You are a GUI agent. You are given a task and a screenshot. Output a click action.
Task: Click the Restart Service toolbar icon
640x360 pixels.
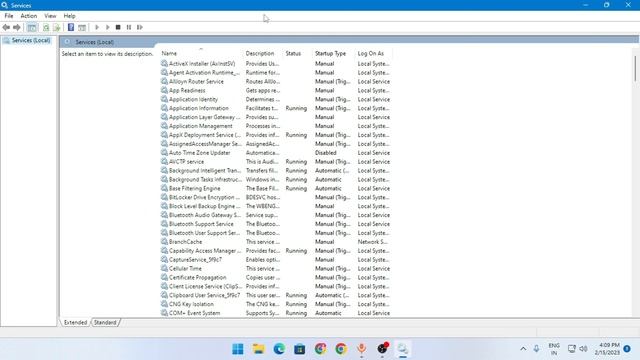pyautogui.click(x=140, y=27)
